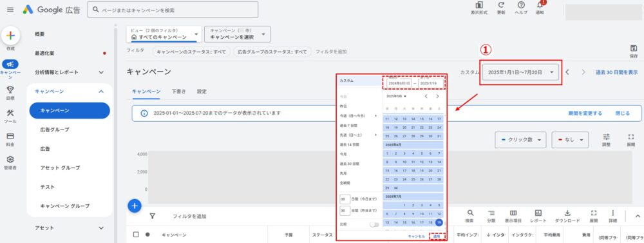Click 期間を変更する link
The image size is (644, 243).
pos(585,113)
